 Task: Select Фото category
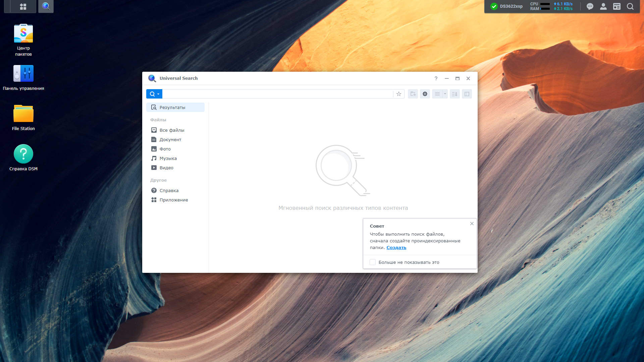pyautogui.click(x=175, y=149)
